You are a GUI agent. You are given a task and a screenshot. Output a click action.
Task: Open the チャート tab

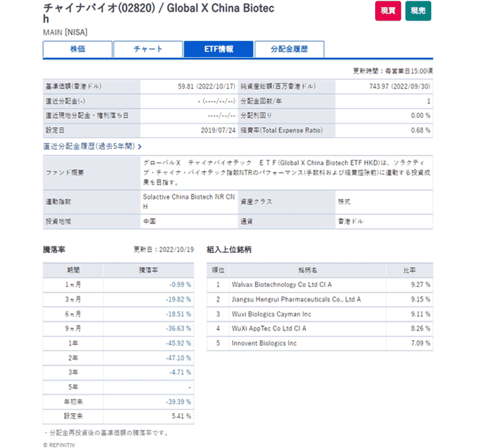click(148, 49)
